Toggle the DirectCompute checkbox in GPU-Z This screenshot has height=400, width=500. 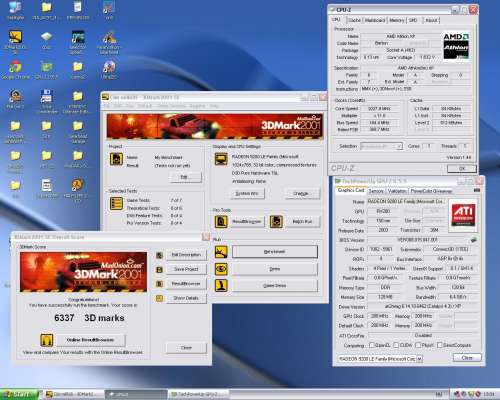point(440,345)
